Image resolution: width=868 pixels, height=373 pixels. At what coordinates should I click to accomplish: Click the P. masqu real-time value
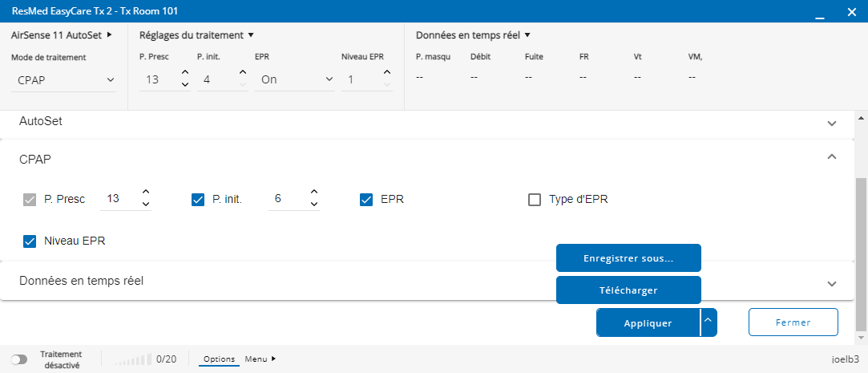tap(419, 77)
